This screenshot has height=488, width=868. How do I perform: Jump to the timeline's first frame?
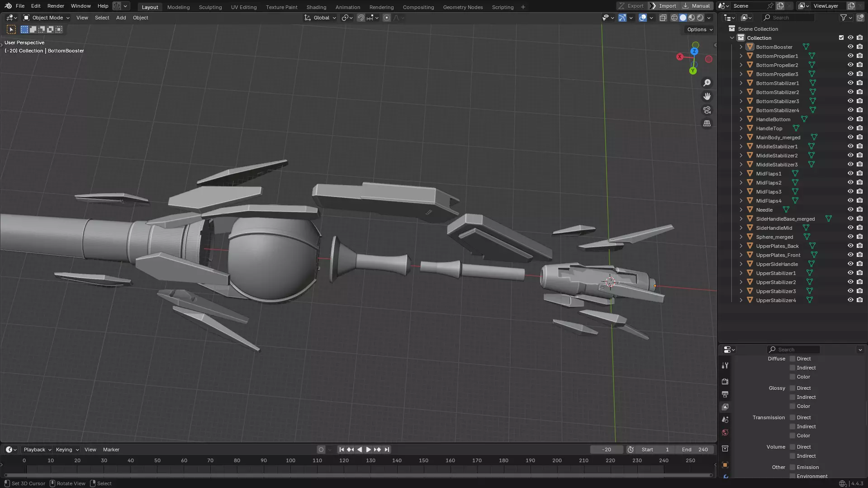342,450
